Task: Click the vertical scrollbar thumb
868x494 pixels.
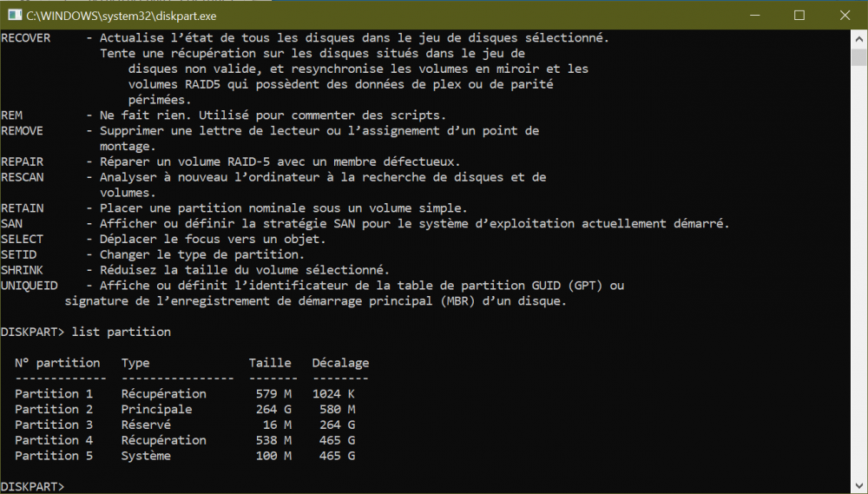Action: point(859,59)
